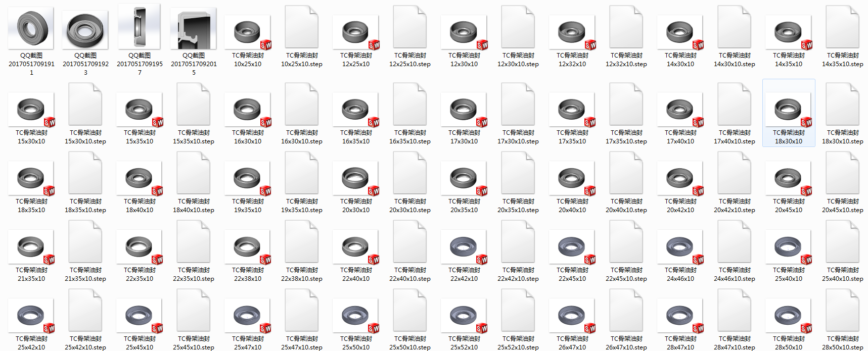This screenshot has height=351, width=868.
Task: Click file name text 20x30x10.step
Action: (x=410, y=210)
